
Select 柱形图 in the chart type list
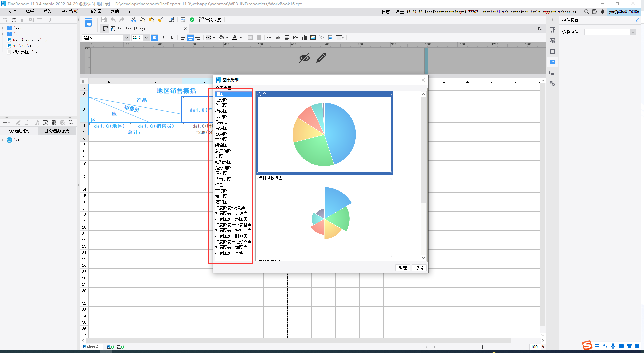[x=221, y=100]
